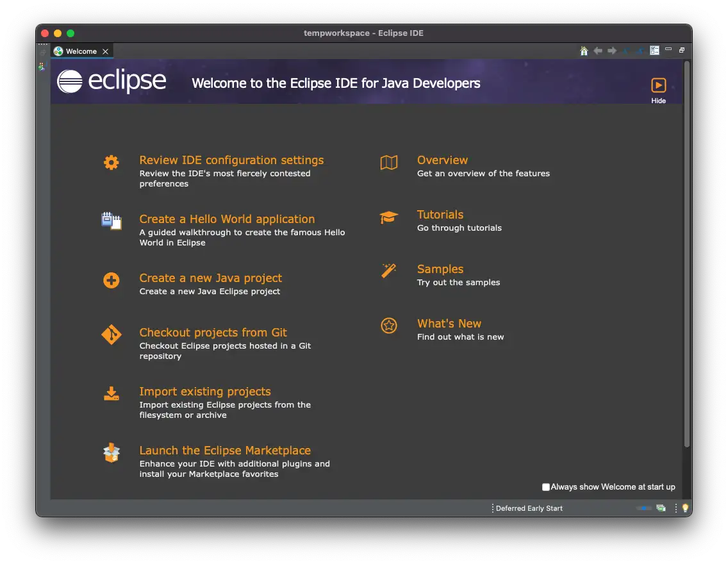Click 'Get an overview of the features' text
Image resolution: width=728 pixels, height=564 pixels.
483,174
